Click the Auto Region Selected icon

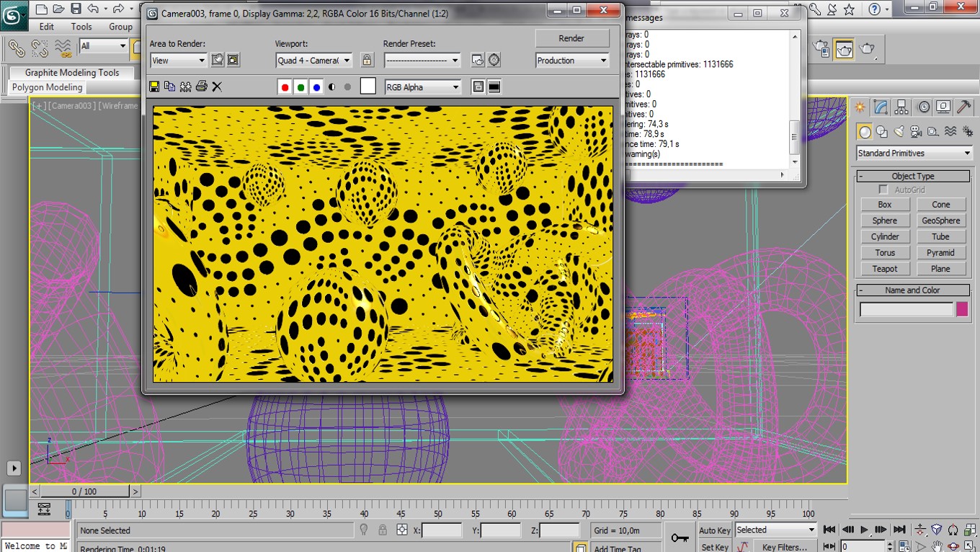(x=233, y=60)
